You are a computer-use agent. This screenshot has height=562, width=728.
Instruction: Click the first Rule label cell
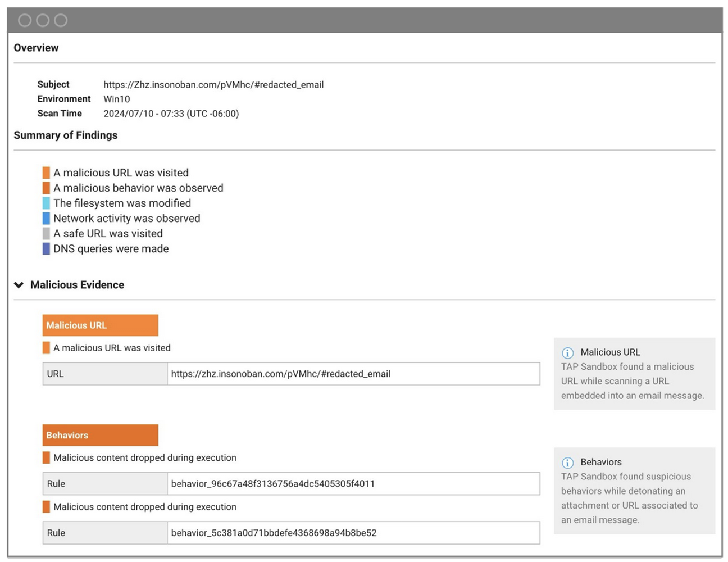105,483
